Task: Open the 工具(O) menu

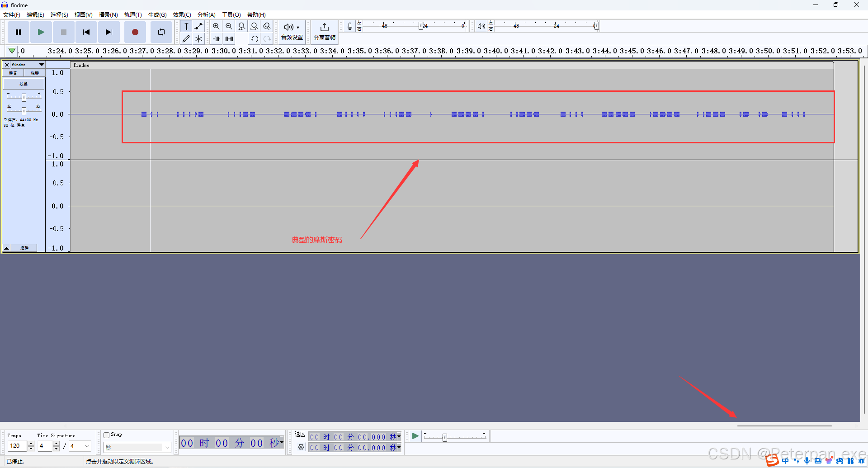Action: click(x=231, y=15)
